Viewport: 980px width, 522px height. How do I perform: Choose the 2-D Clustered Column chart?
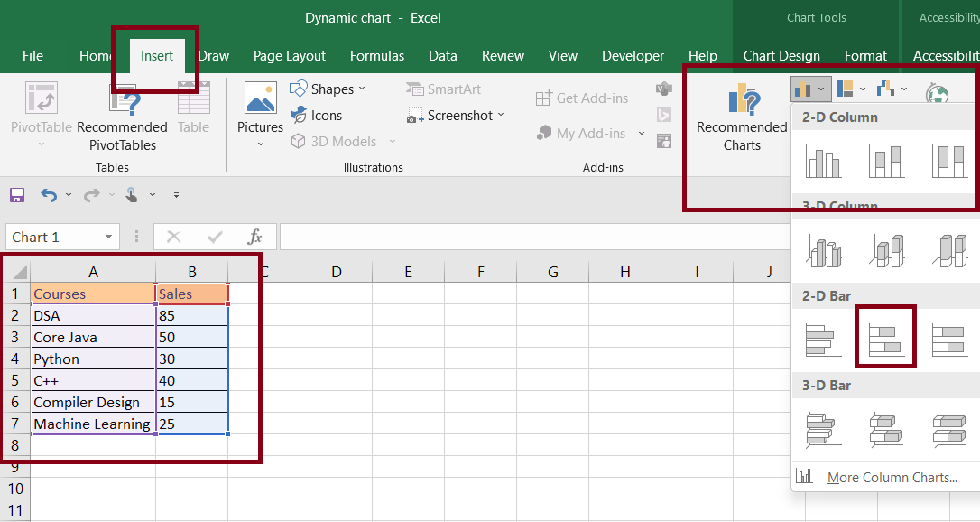(x=823, y=161)
